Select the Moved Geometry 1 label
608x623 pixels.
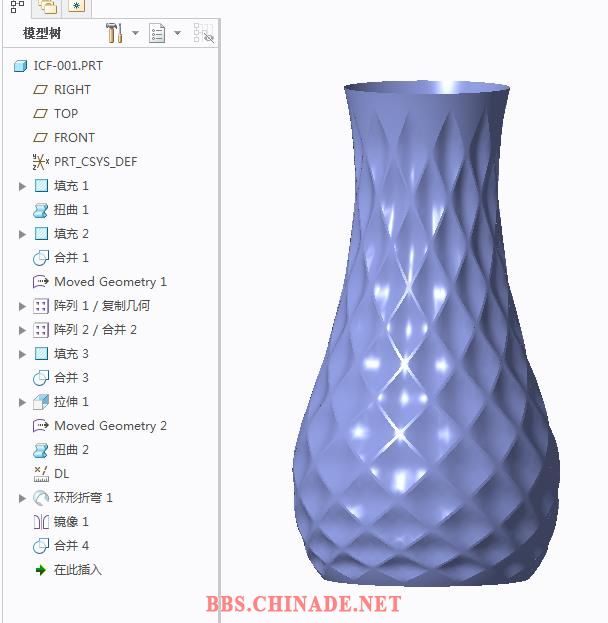click(x=110, y=282)
